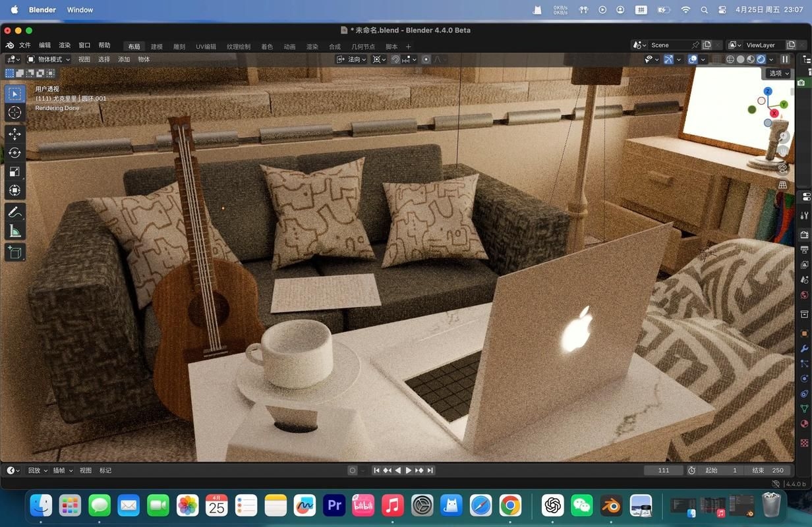This screenshot has height=527, width=812.
Task: Switch to the 建模 workspace tab
Action: point(157,47)
